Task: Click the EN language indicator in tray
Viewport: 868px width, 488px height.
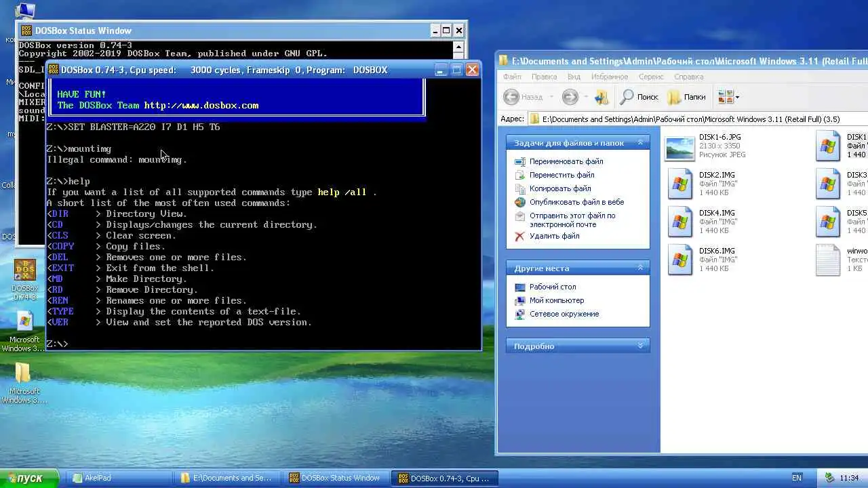Action: (x=797, y=478)
